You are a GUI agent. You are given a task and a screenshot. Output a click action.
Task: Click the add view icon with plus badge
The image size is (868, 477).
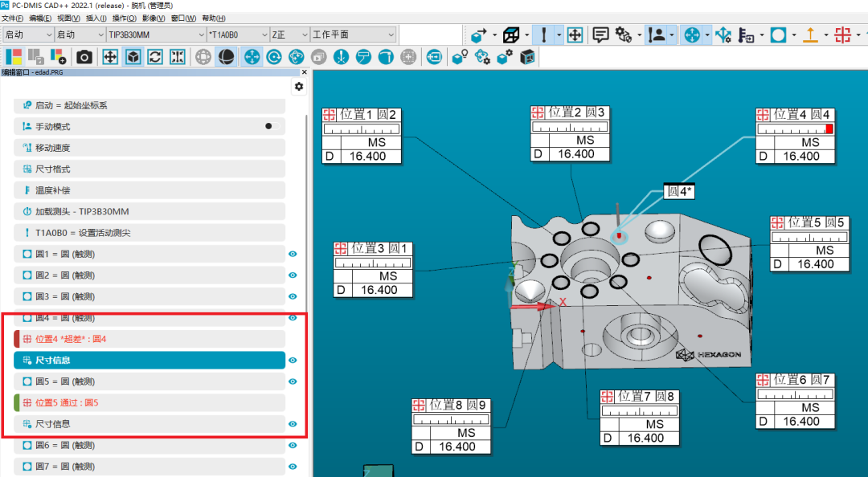pos(58,56)
